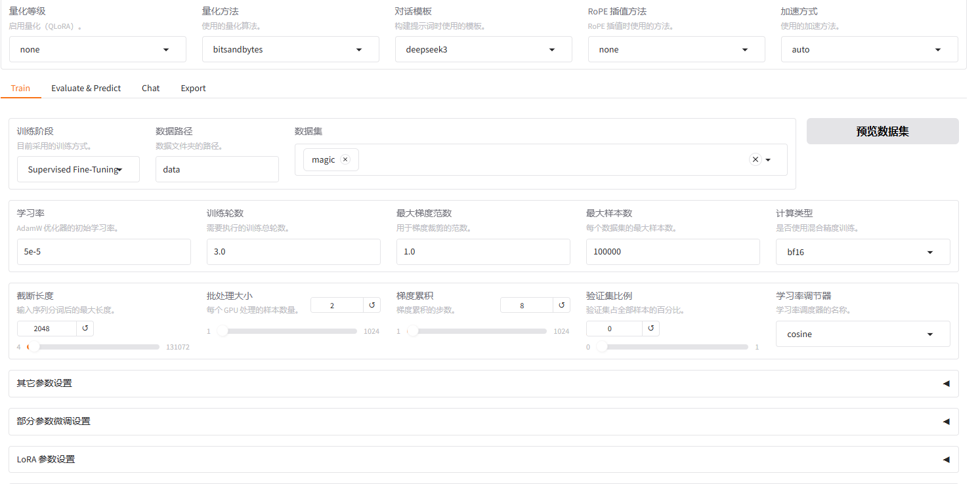Go to the Export tab
This screenshot has height=484, width=980.
point(193,88)
